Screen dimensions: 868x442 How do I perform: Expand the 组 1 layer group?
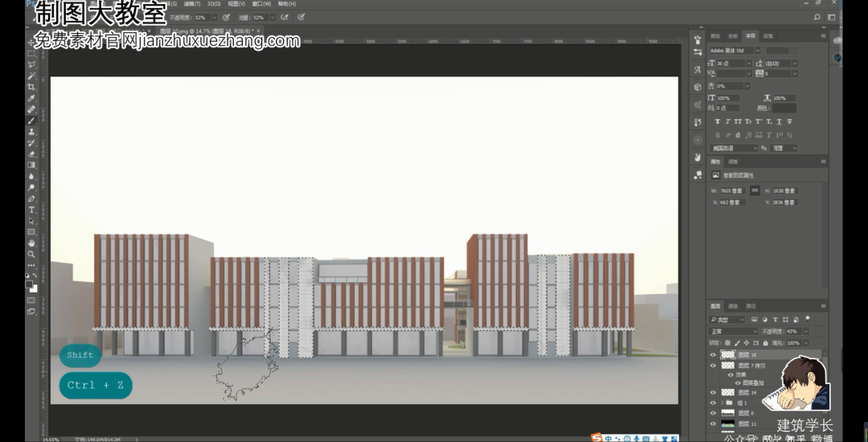(x=723, y=403)
